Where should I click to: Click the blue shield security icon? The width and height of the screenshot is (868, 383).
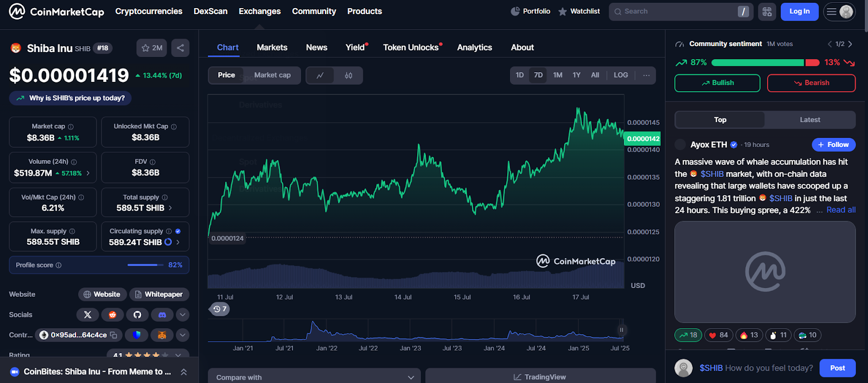tap(137, 335)
